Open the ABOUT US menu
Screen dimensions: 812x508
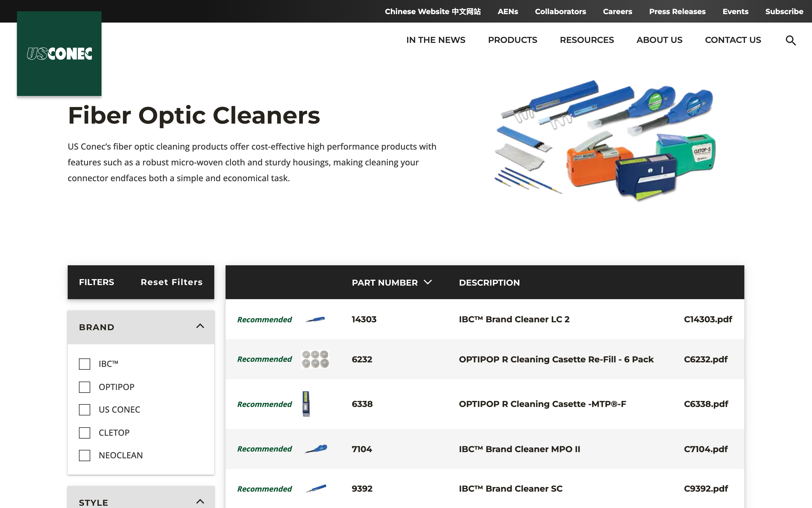(x=659, y=40)
